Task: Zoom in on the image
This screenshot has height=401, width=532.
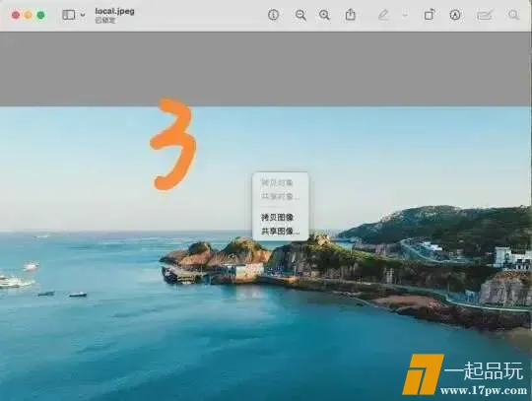Action: 325,15
